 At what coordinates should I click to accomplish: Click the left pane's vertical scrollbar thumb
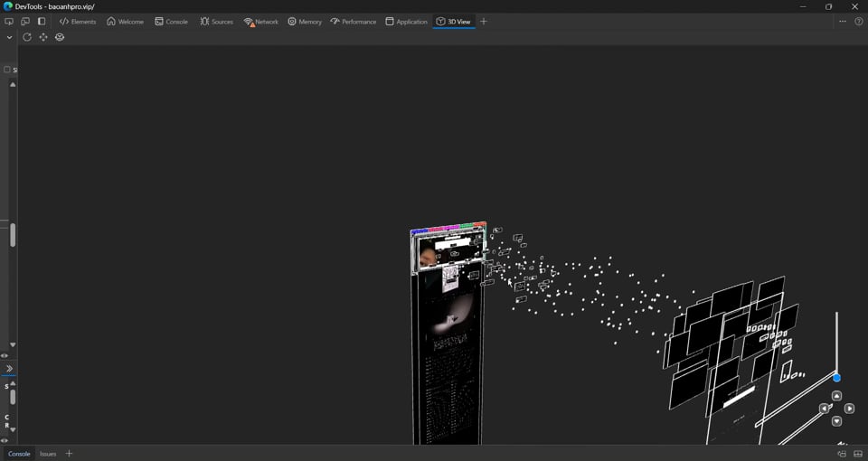coord(13,235)
